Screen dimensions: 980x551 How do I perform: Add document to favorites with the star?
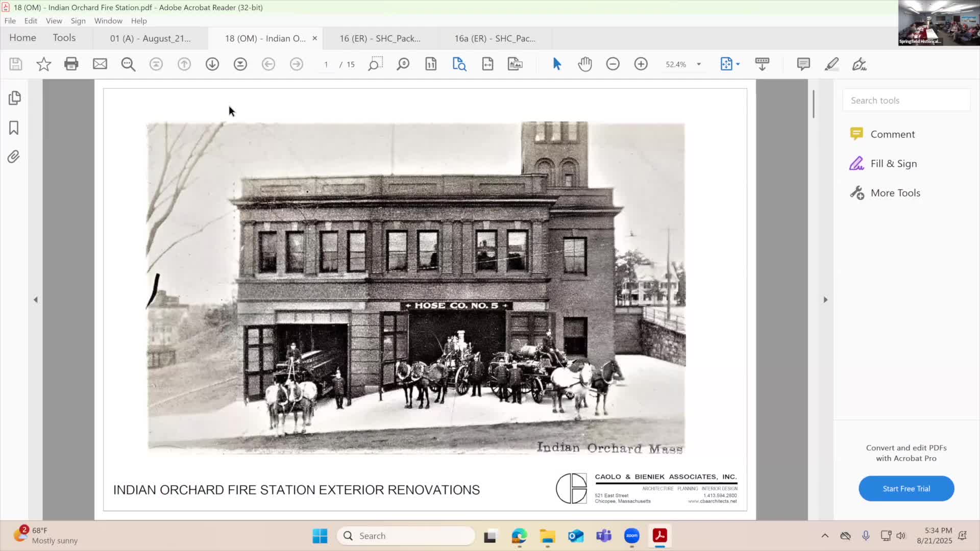click(x=44, y=64)
